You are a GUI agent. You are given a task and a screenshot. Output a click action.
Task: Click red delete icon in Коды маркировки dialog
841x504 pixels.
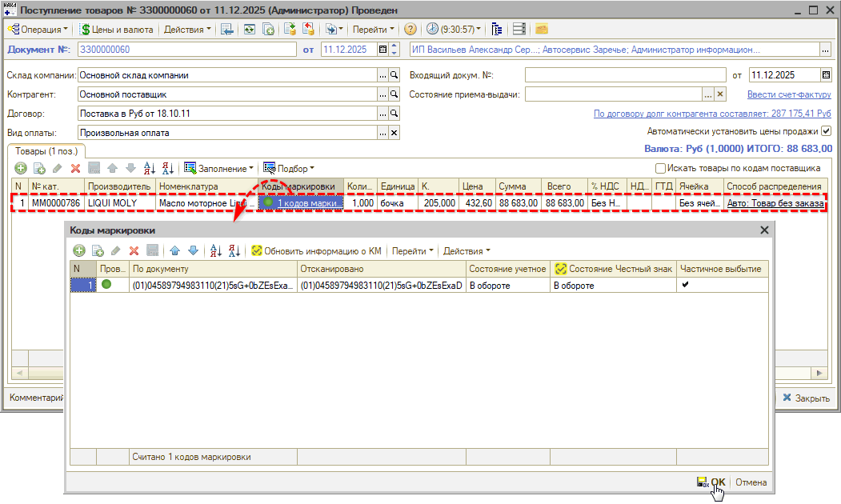click(134, 250)
